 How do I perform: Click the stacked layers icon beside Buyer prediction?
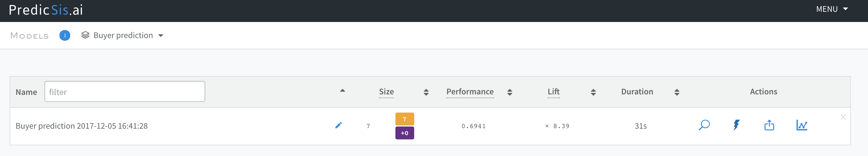tap(85, 35)
